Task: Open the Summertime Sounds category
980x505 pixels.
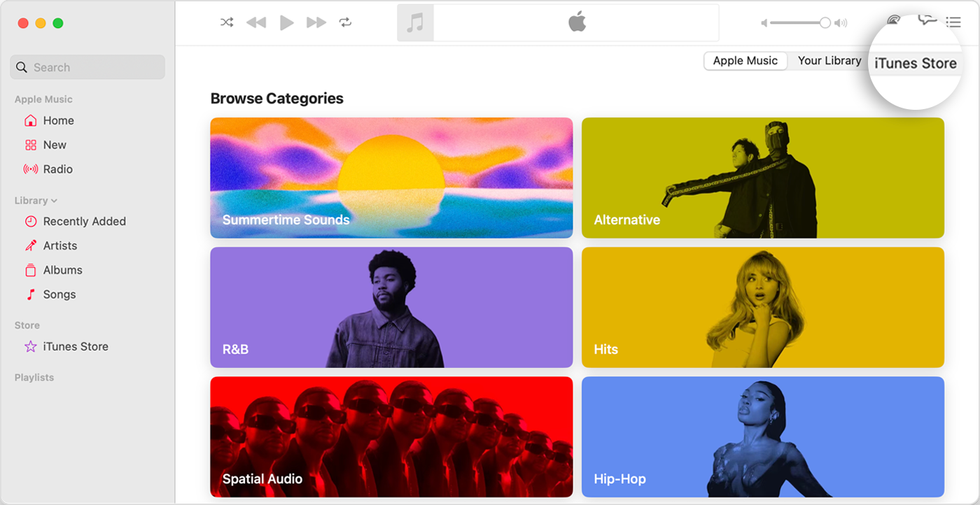Action: click(x=391, y=178)
